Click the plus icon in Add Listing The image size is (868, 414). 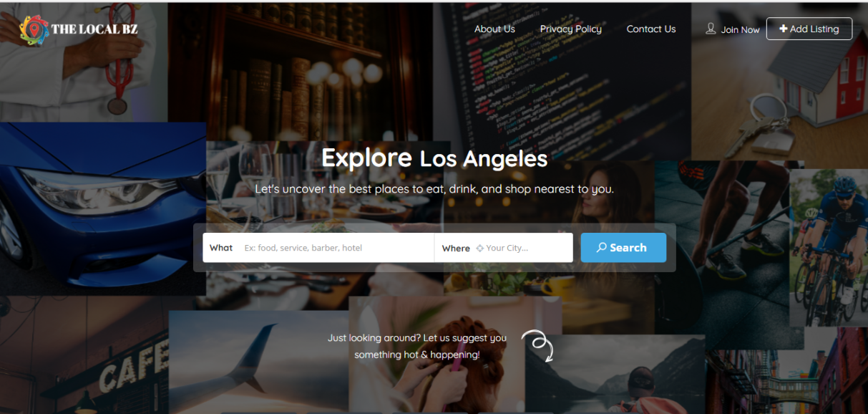783,29
